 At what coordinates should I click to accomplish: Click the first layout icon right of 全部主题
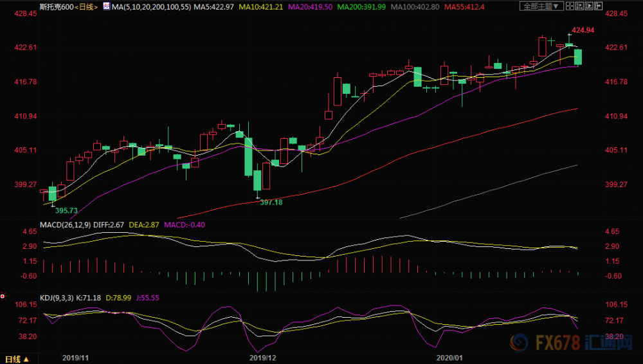tap(570, 6)
